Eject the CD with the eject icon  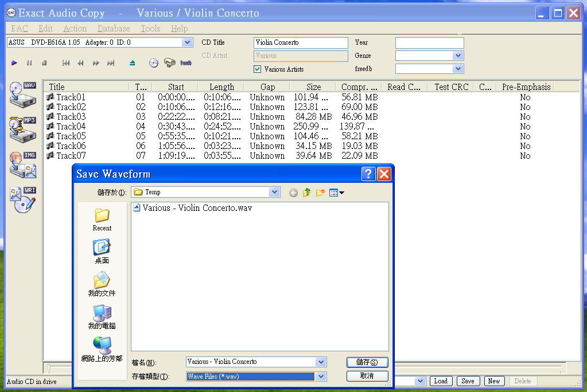[x=132, y=63]
